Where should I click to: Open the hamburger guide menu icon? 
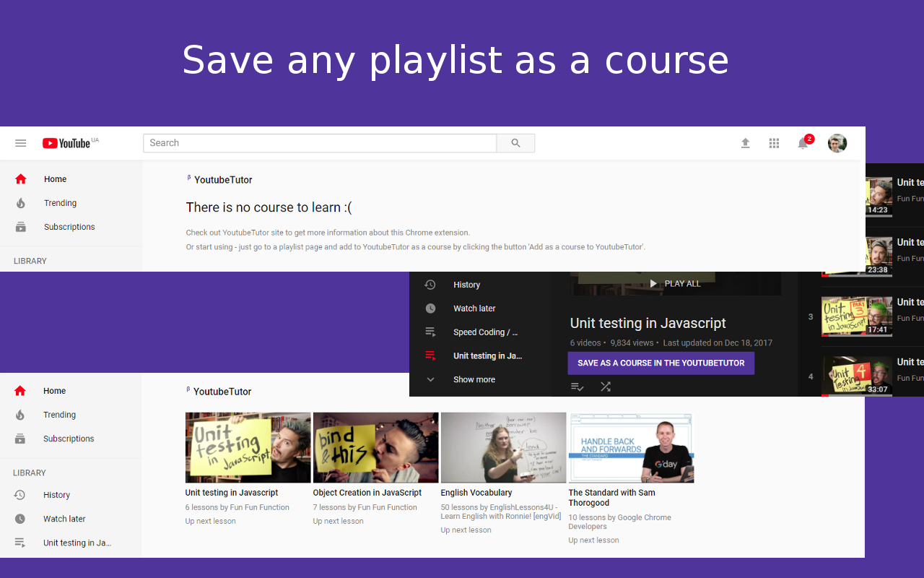click(x=21, y=143)
